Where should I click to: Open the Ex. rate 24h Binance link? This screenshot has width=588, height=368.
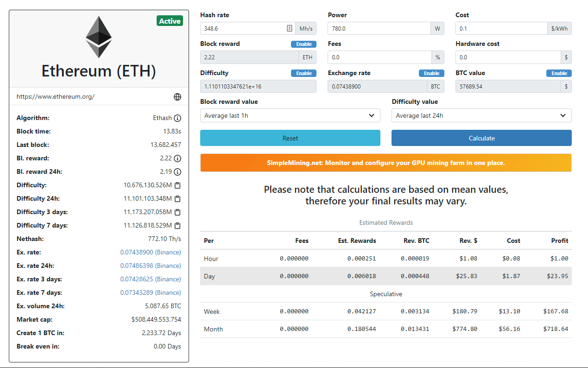pos(151,266)
